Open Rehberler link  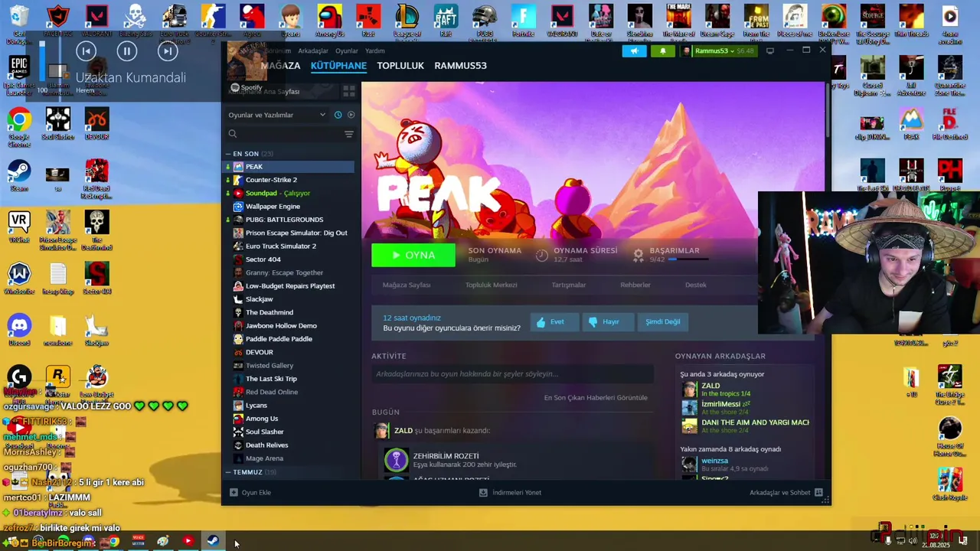[635, 285]
